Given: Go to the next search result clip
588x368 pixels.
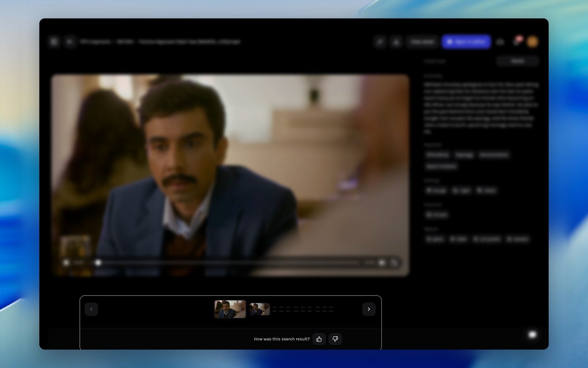Looking at the screenshot, I should [369, 309].
